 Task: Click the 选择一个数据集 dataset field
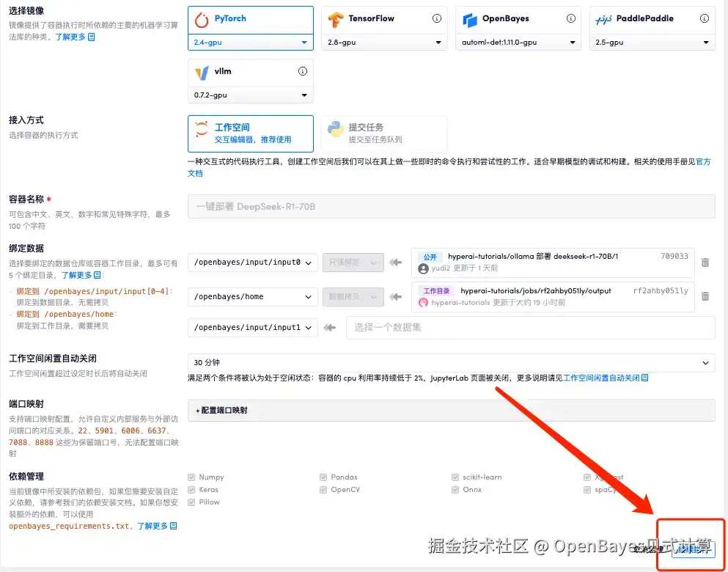point(531,327)
